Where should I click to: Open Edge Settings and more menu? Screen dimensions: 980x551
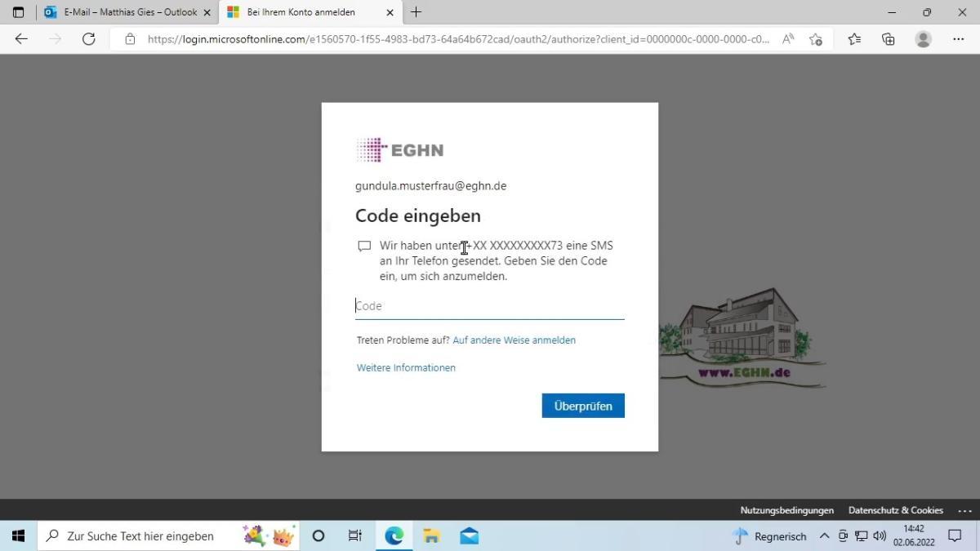pyautogui.click(x=958, y=39)
